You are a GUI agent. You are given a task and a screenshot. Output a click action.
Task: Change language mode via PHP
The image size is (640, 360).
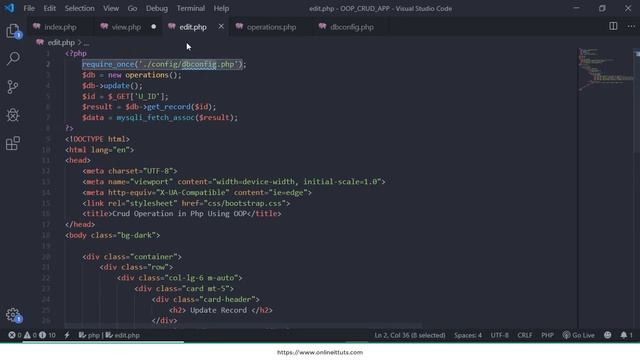pos(547,335)
